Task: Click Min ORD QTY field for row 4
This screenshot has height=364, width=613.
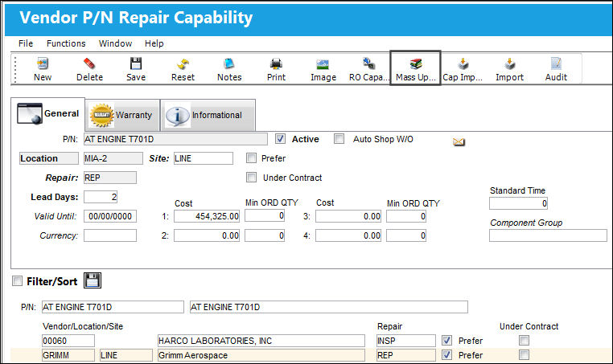Action: 406,235
